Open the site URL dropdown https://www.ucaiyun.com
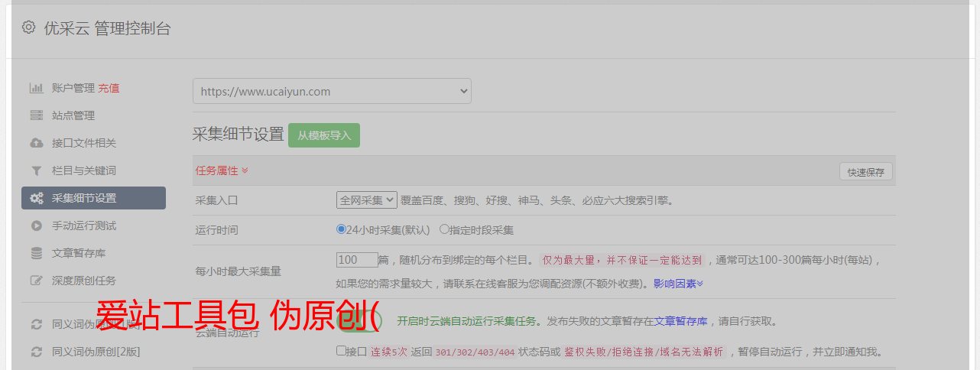Screen dimensions: 980x370 click(332, 91)
